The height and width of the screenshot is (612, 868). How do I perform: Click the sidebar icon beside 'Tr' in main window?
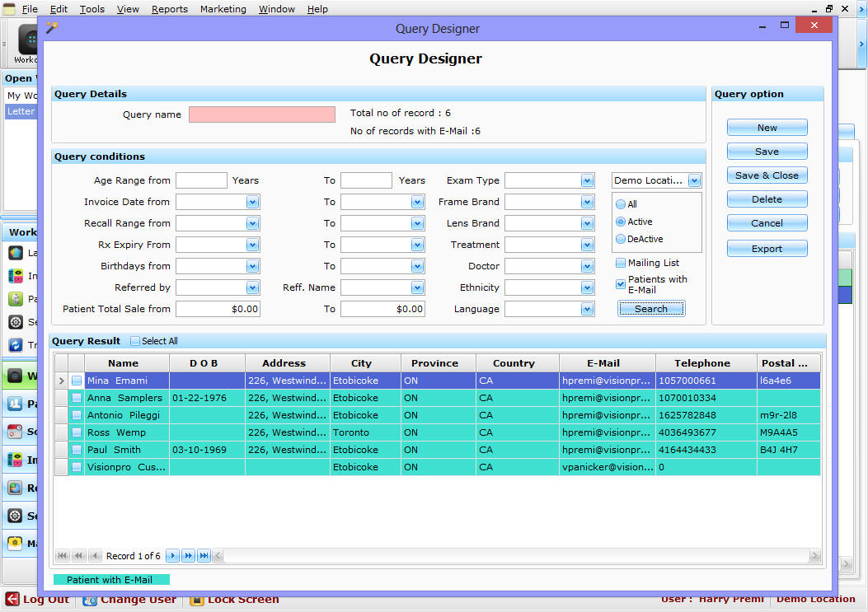click(16, 345)
